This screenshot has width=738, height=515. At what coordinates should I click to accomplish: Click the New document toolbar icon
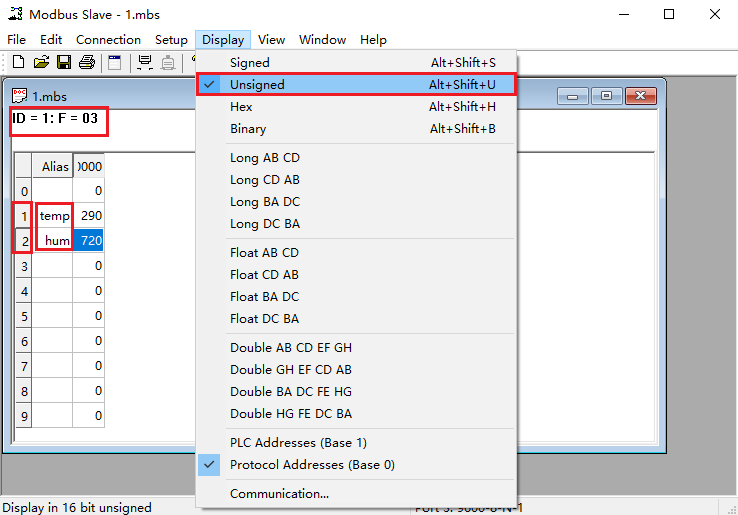tap(18, 62)
